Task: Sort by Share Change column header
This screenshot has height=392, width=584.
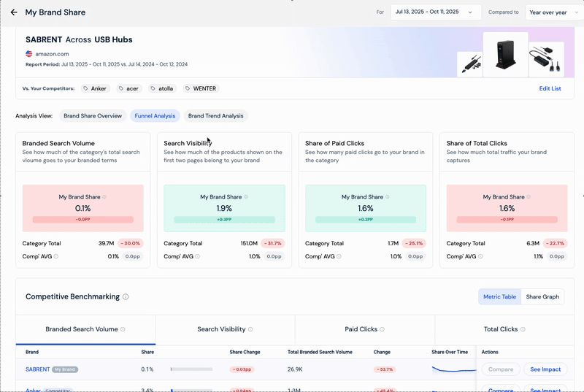Action: [x=245, y=352]
